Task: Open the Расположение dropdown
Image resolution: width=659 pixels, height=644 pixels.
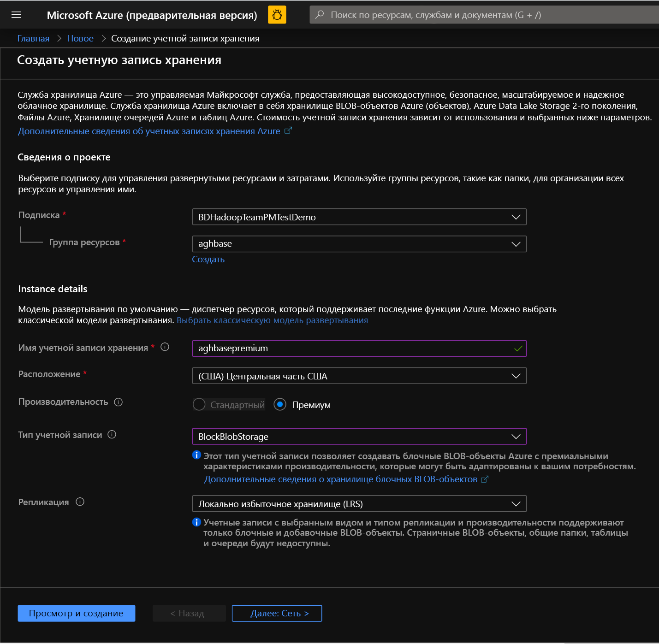Action: tap(359, 376)
